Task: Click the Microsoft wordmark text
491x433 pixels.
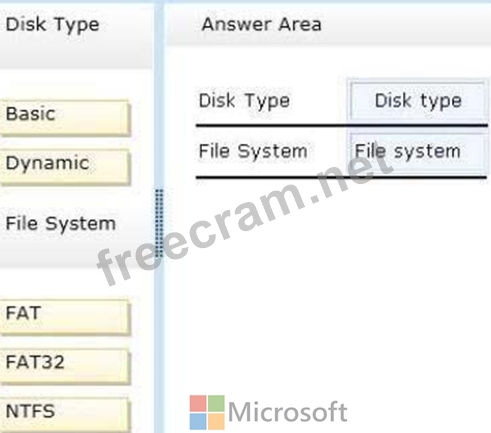Action: click(x=288, y=412)
